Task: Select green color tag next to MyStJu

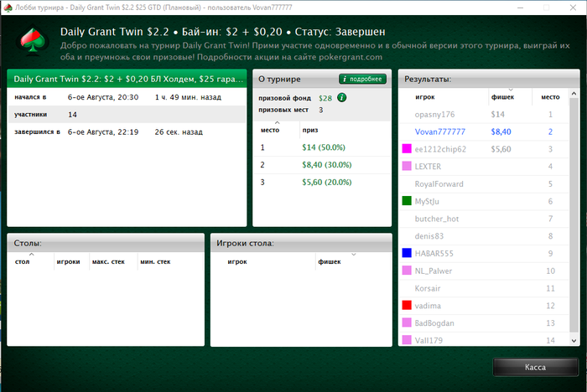Action: [x=407, y=201]
